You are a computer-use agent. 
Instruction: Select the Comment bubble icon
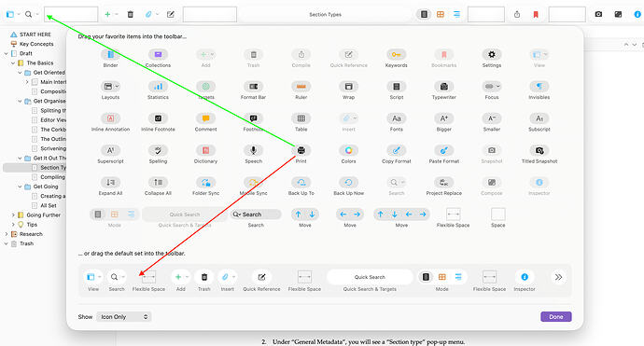(x=205, y=118)
